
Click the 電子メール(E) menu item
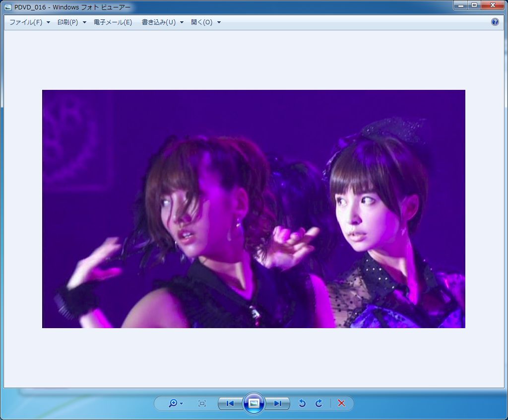(113, 22)
